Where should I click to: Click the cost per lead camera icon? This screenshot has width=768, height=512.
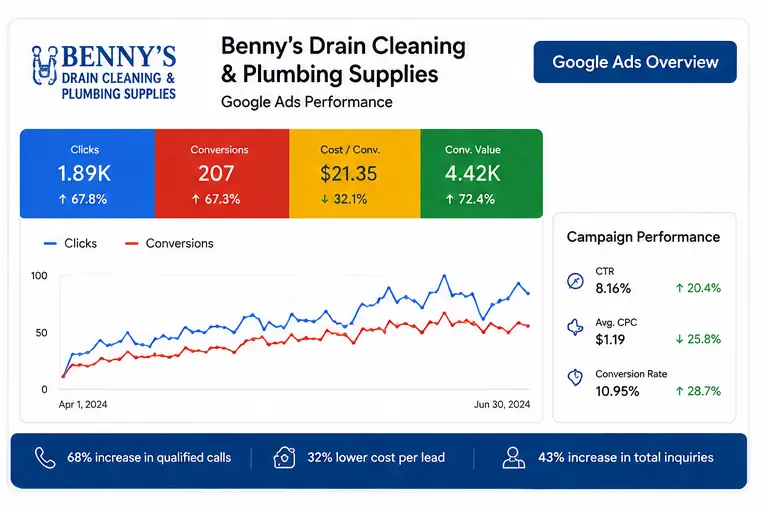click(x=284, y=458)
